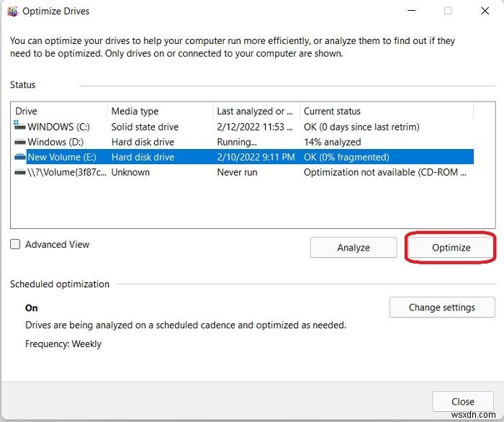Minimize the Optimize Drives window

pyautogui.click(x=411, y=11)
